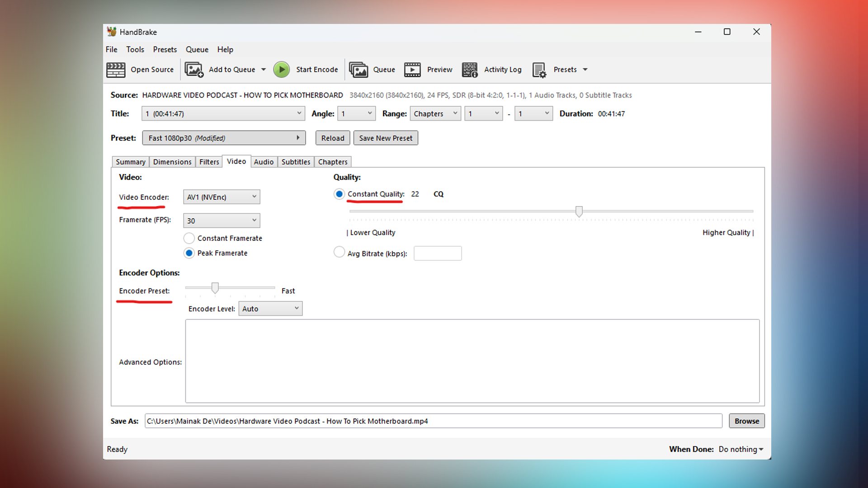The image size is (868, 488).
Task: Close the HandBrake window
Action: point(756,32)
